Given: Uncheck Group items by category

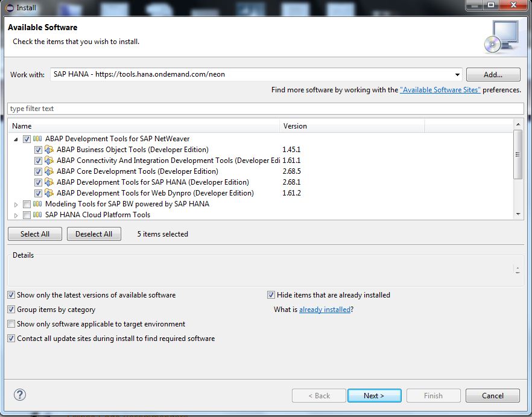Looking at the screenshot, I should tap(11, 309).
